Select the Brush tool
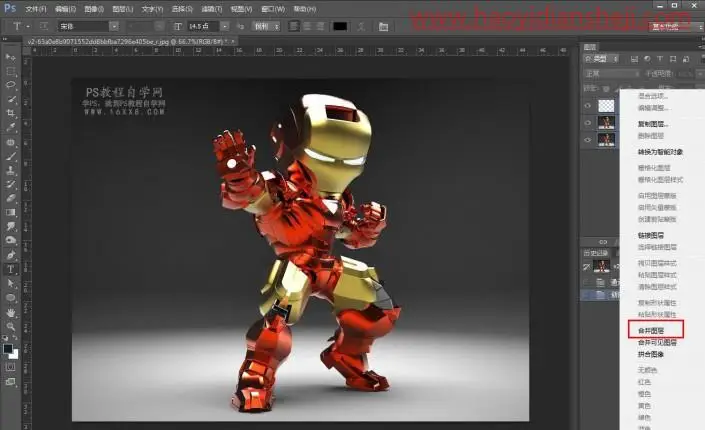 click(x=10, y=156)
